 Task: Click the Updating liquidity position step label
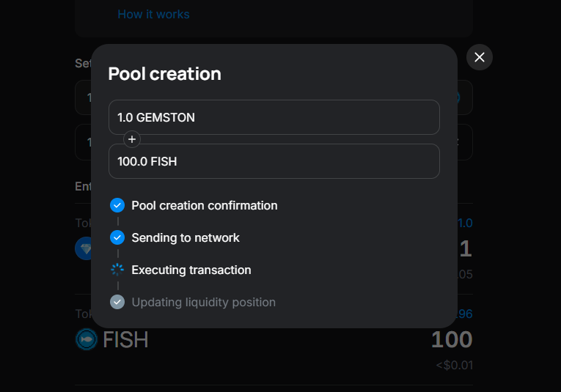pyautogui.click(x=204, y=302)
